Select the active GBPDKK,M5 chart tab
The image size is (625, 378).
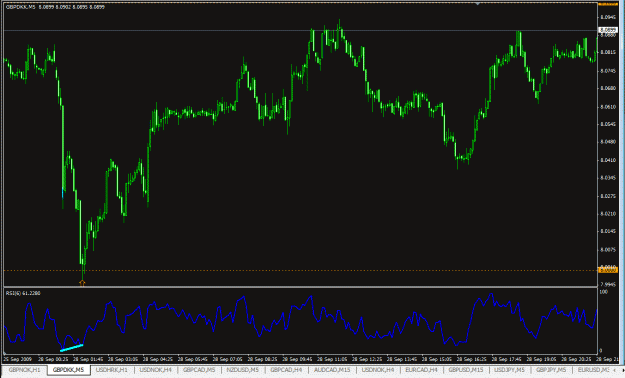[x=69, y=370]
